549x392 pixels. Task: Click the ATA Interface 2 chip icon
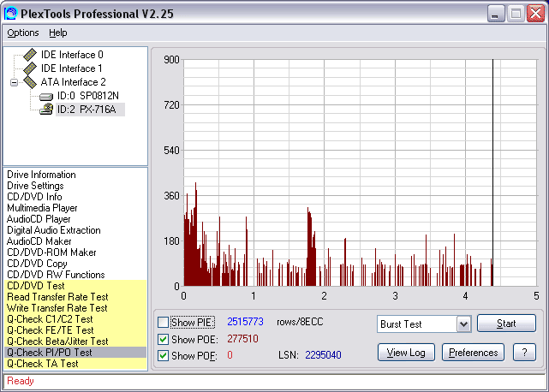click(x=30, y=82)
